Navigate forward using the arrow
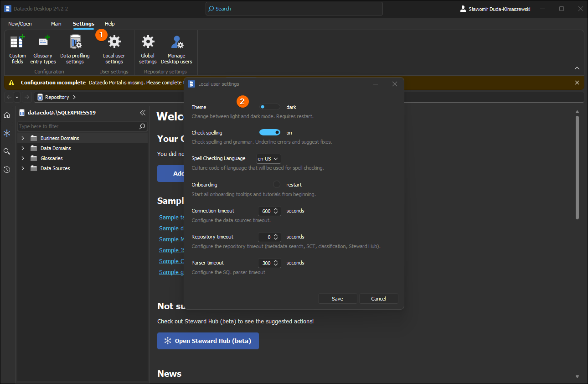 (x=26, y=97)
